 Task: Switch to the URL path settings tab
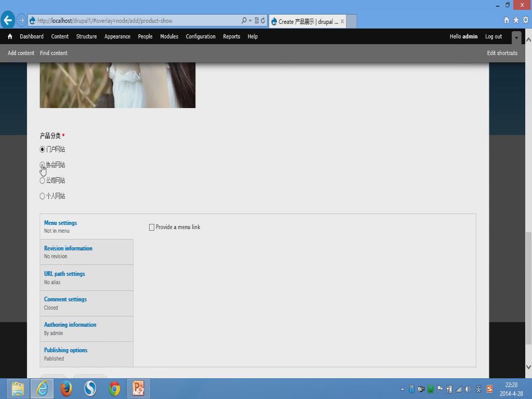(x=87, y=278)
